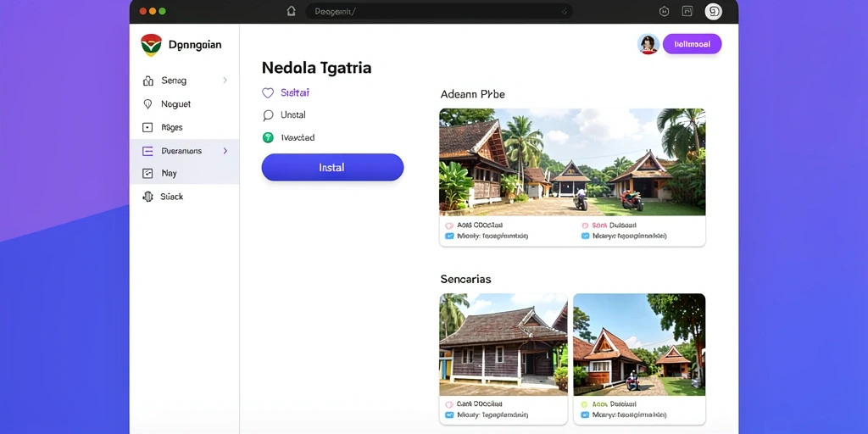Expand the Dueranians chevron arrow

225,151
